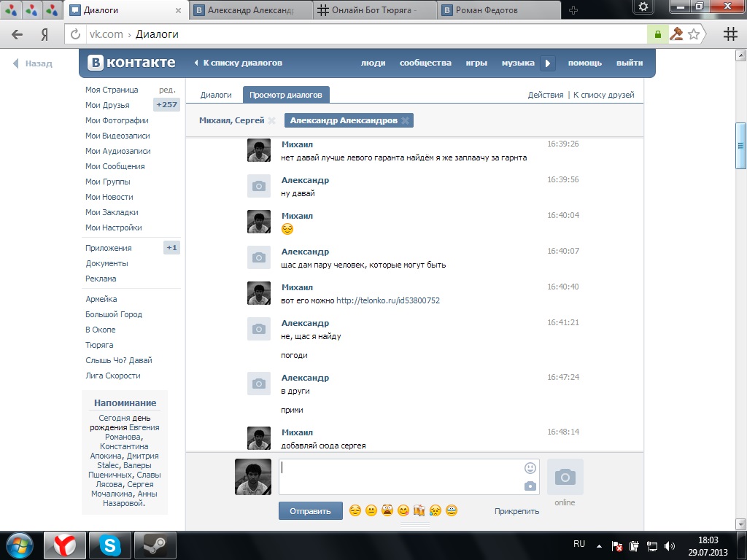Open Мои Сообщения in sidebar
Screen dimensions: 747x560
(x=115, y=166)
